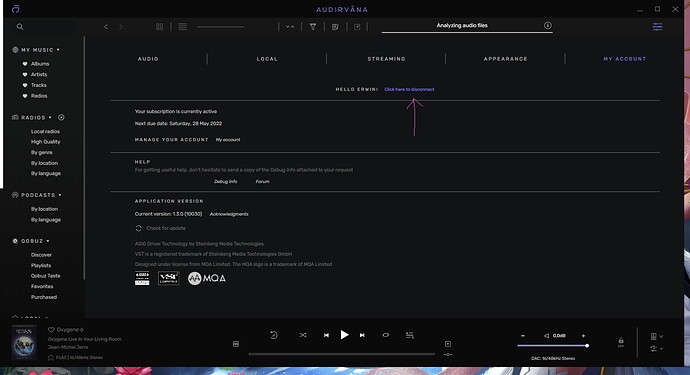Open the My account link
Viewport: 690px width, 375px height.
tap(228, 140)
